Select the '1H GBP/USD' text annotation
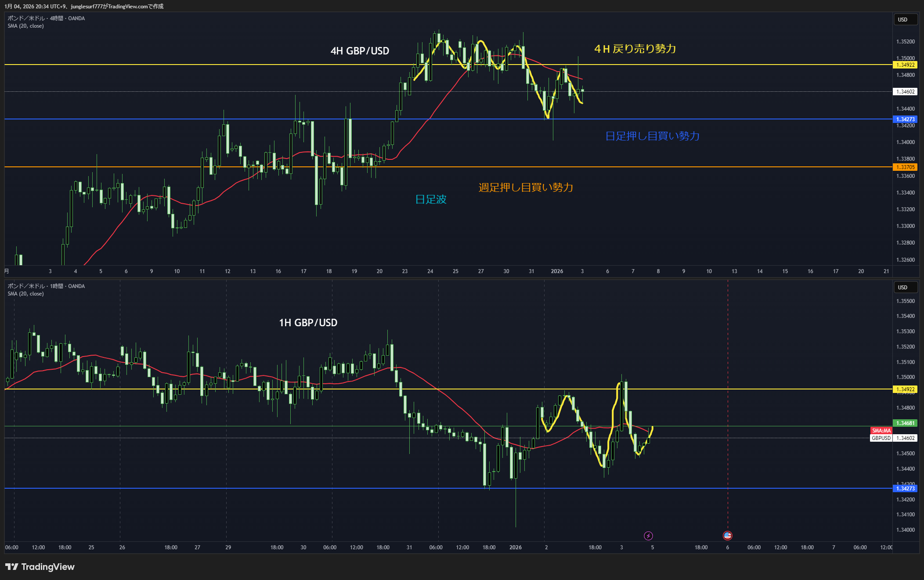924x580 pixels. (x=308, y=323)
